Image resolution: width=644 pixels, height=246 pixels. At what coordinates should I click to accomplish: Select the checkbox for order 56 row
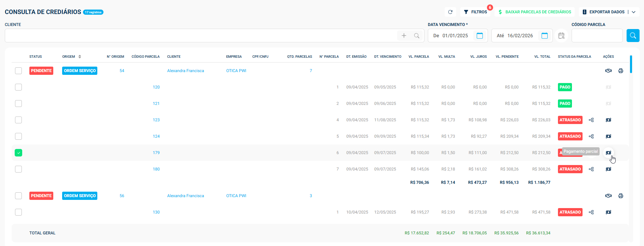(18, 196)
